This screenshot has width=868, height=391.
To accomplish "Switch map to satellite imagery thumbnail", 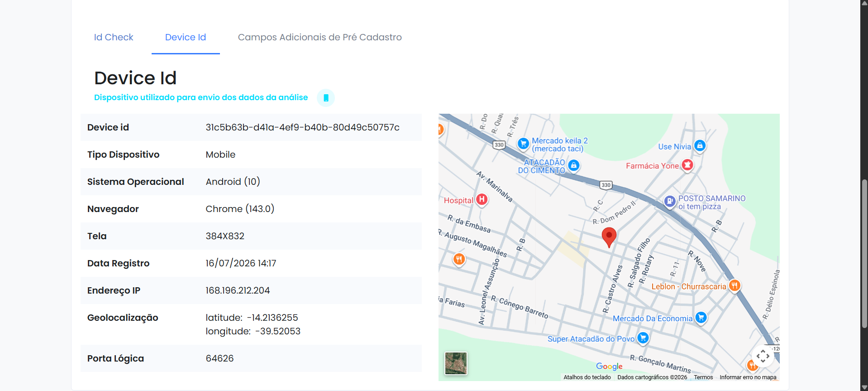I will [x=456, y=363].
